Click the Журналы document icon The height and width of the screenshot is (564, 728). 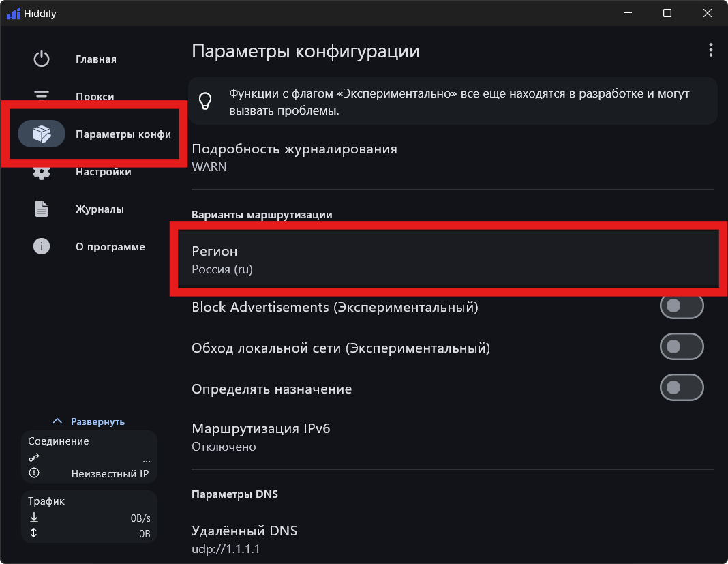(42, 209)
